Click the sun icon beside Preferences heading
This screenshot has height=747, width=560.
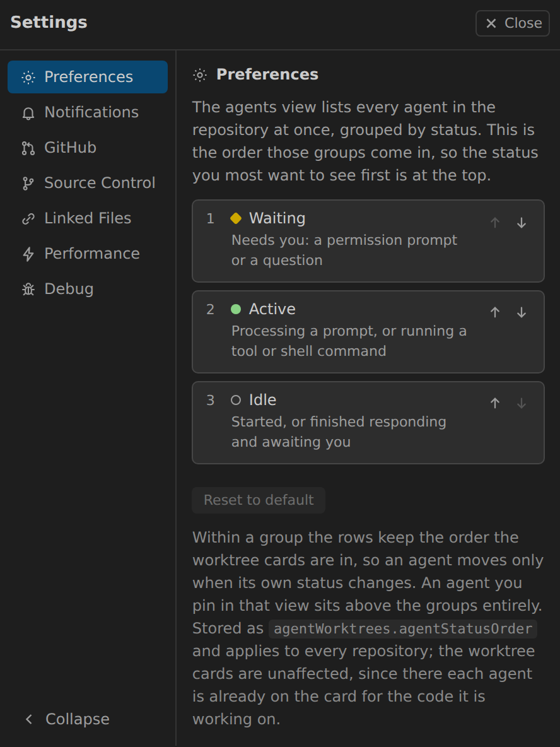point(200,75)
